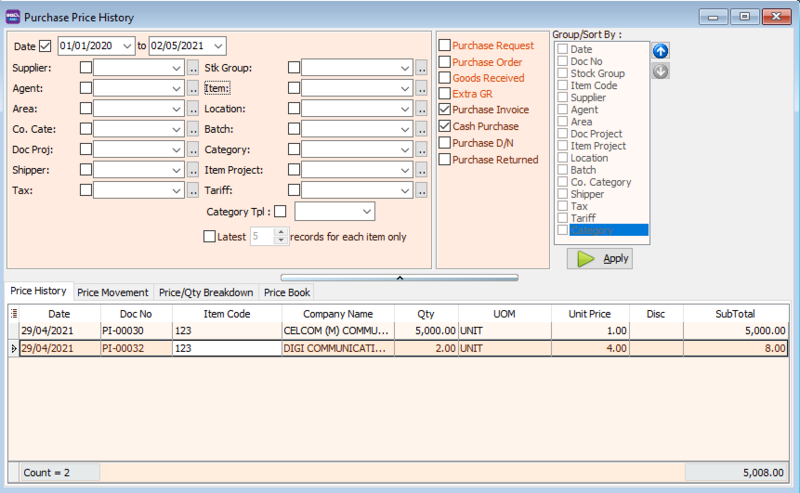Open the start date dropdown
This screenshot has width=800, height=493.
[126, 46]
